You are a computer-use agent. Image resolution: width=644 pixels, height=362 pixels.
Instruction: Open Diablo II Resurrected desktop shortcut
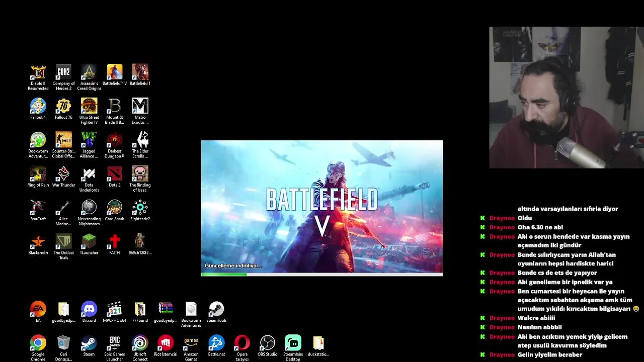[x=38, y=77]
